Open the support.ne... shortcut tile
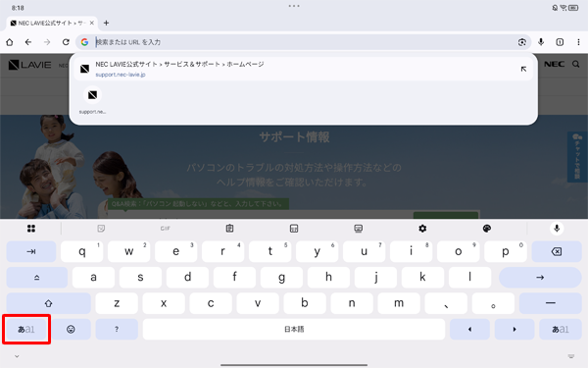This screenshot has width=588, height=368. tap(92, 100)
